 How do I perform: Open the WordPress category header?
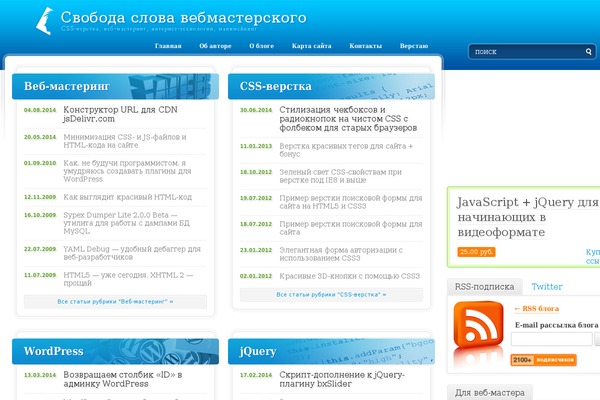pos(115,351)
